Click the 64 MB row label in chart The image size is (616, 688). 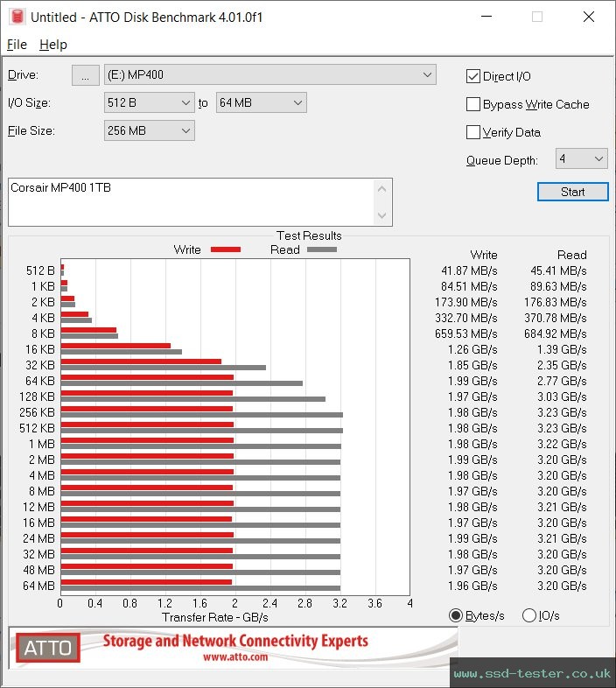38,586
